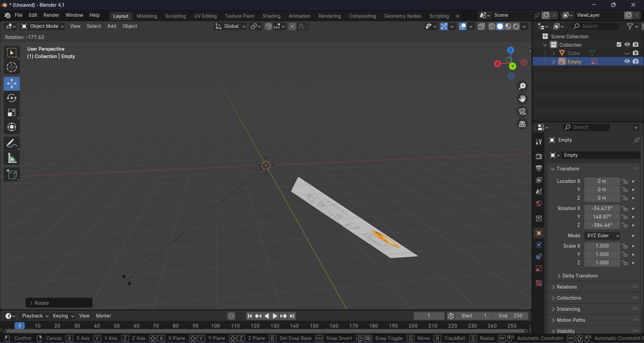Open the outliner filter dropdown

pyautogui.click(x=632, y=26)
